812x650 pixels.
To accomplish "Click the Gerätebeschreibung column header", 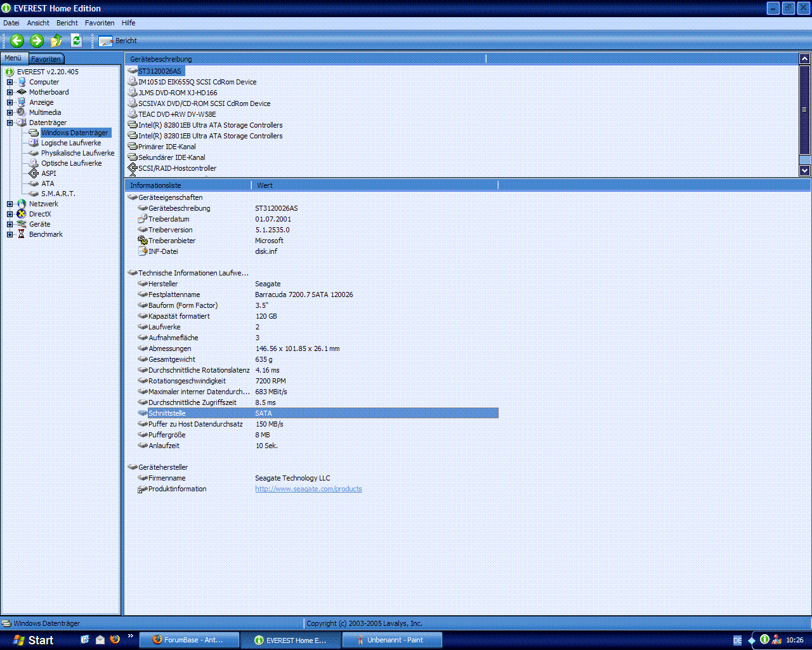I will point(305,59).
